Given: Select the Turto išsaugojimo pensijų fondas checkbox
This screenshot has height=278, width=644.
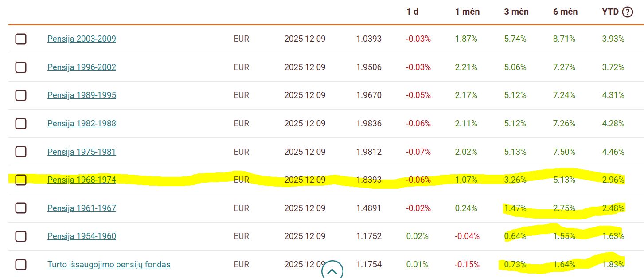Looking at the screenshot, I should (21, 265).
